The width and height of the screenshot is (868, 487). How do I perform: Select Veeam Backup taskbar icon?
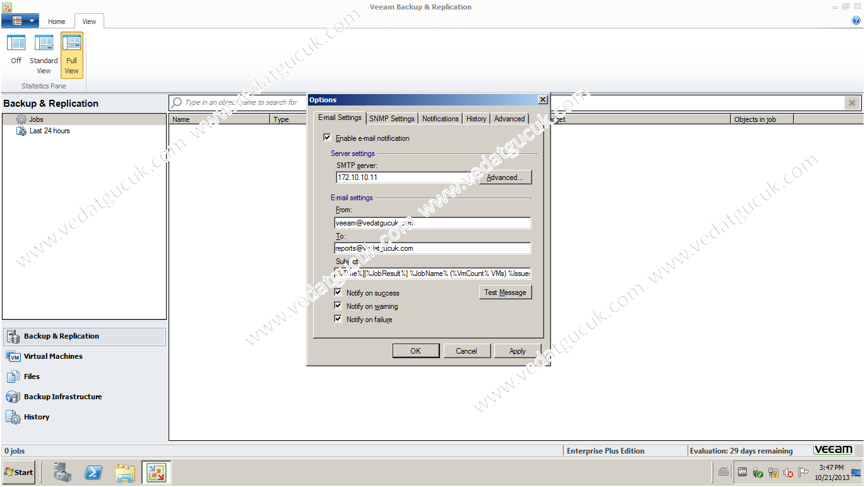[156, 472]
